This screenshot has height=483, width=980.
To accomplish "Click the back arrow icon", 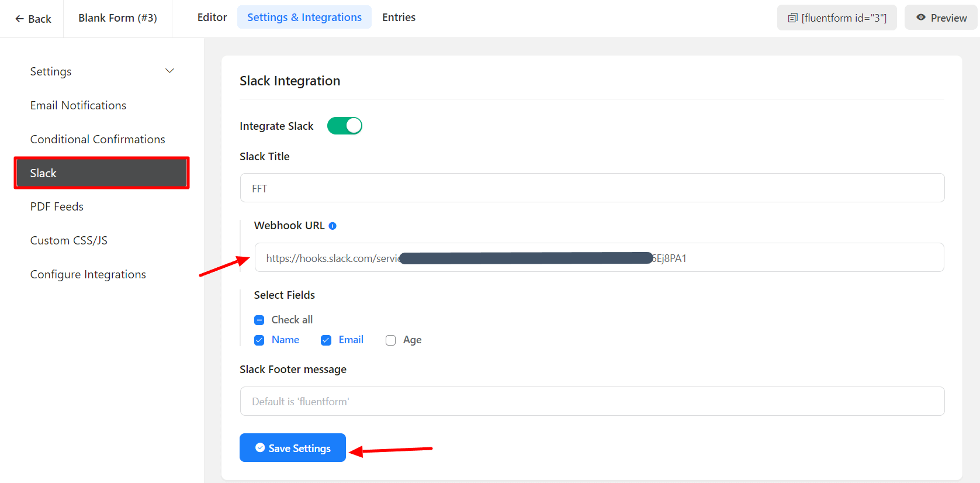I will click(19, 19).
